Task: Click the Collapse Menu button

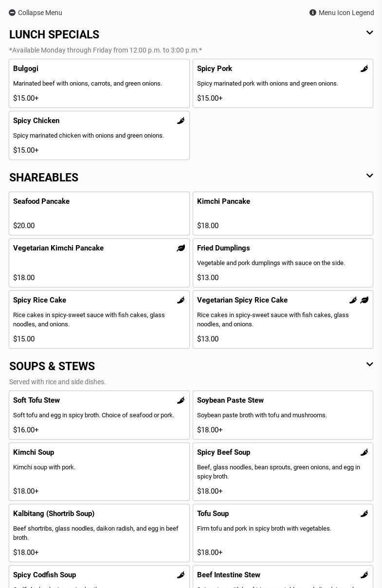Action: 36,13
